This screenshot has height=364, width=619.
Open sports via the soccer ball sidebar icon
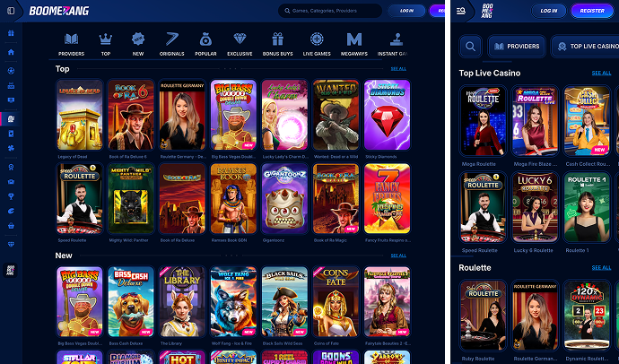click(x=11, y=71)
